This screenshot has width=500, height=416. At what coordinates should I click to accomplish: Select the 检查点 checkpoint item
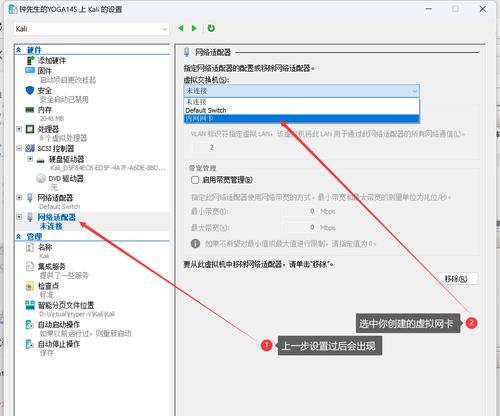48,286
